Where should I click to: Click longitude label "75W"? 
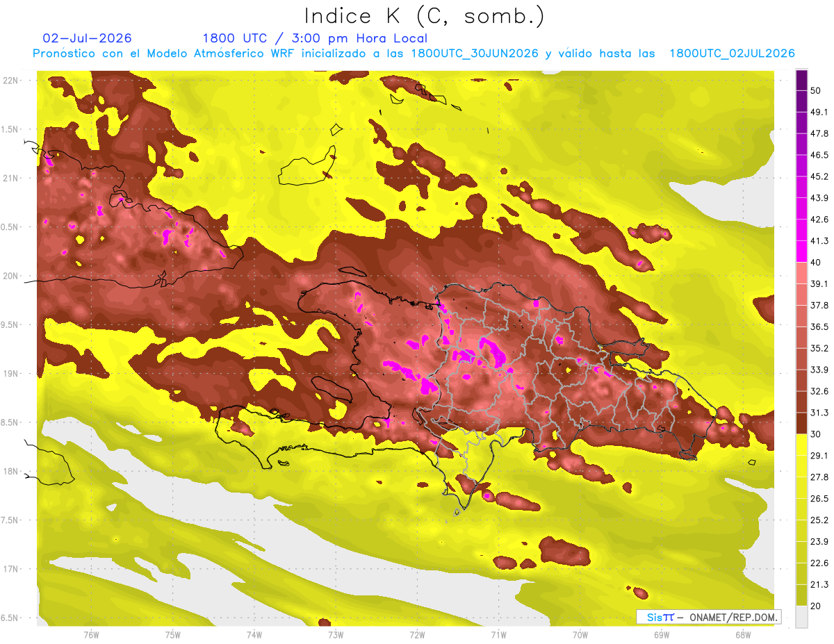click(173, 635)
